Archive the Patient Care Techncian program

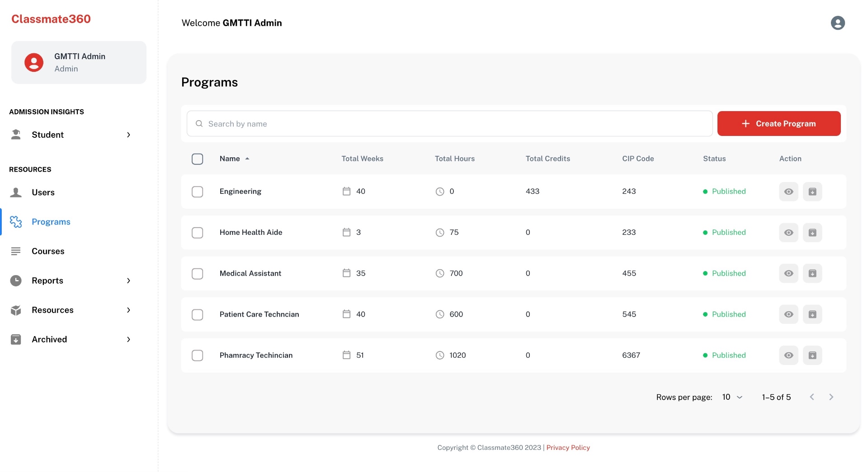(812, 314)
